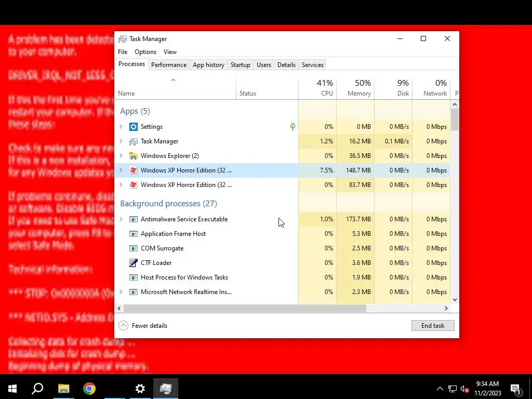This screenshot has width=532, height=399.
Task: Open the Options menu
Action: [145, 52]
